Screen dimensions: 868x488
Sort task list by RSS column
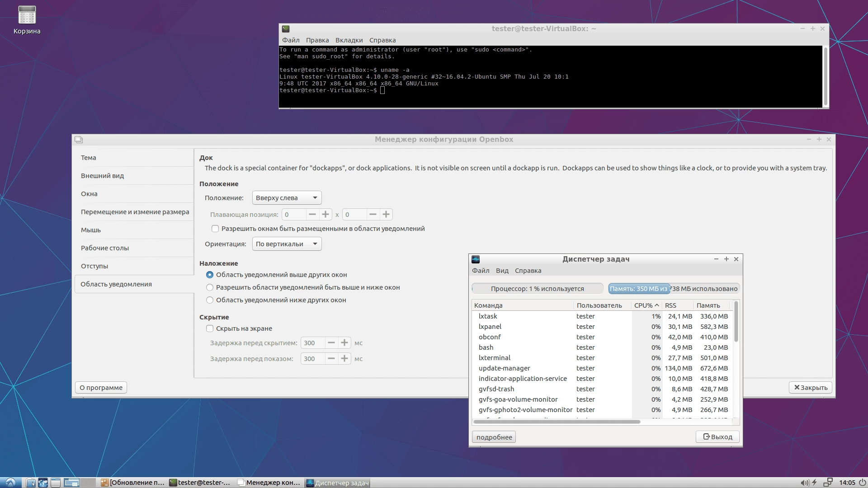coord(677,305)
